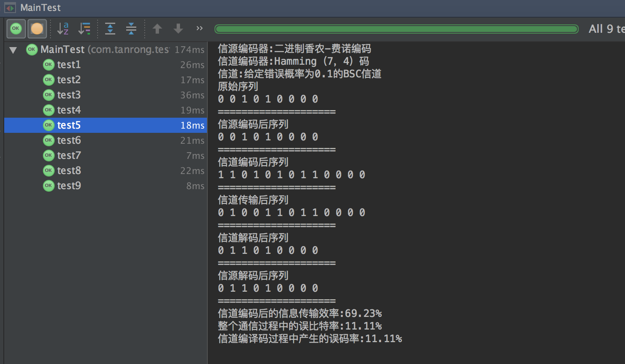Collapse all test nodes
This screenshot has width=625, height=364.
[131, 29]
